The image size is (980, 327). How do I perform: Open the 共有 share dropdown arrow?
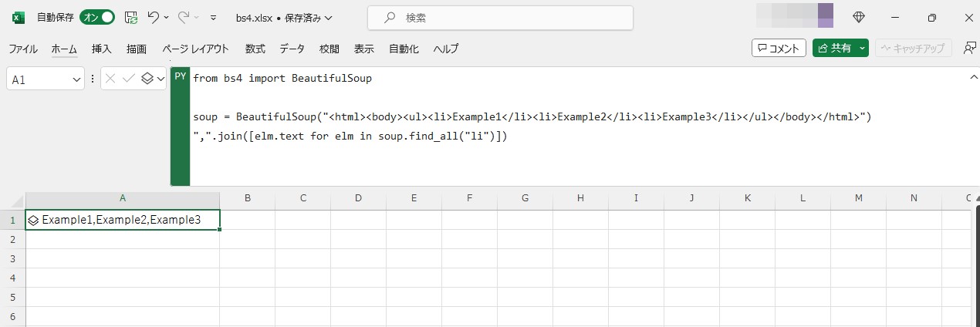[x=863, y=48]
